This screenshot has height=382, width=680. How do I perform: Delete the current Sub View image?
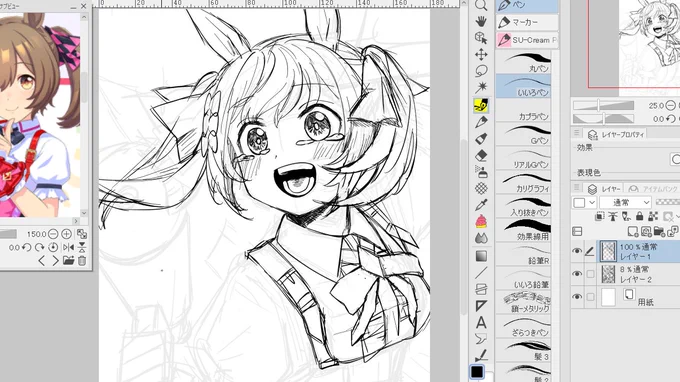(82, 261)
